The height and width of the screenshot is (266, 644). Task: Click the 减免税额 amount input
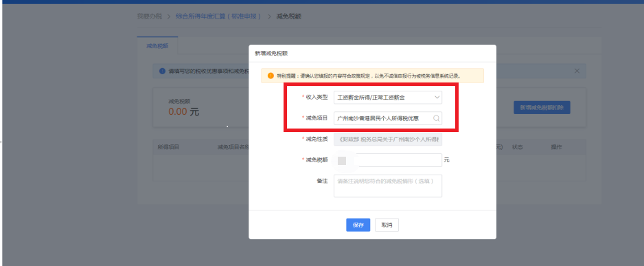(388, 160)
